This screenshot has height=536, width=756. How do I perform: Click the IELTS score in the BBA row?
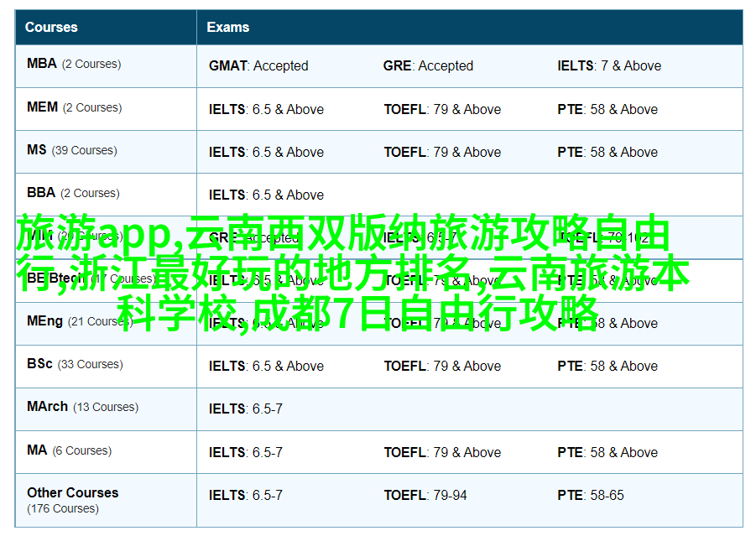pyautogui.click(x=266, y=195)
